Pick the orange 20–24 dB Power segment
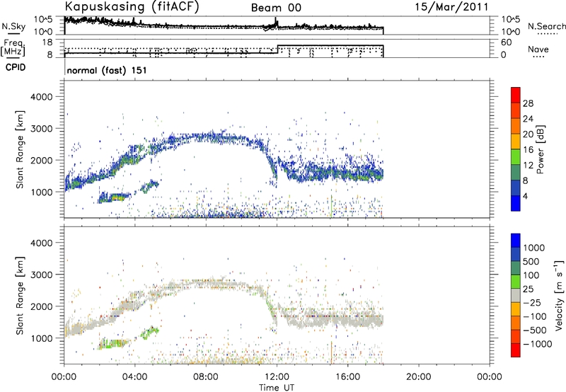Viewport: 566px width, 392px height. coord(516,126)
